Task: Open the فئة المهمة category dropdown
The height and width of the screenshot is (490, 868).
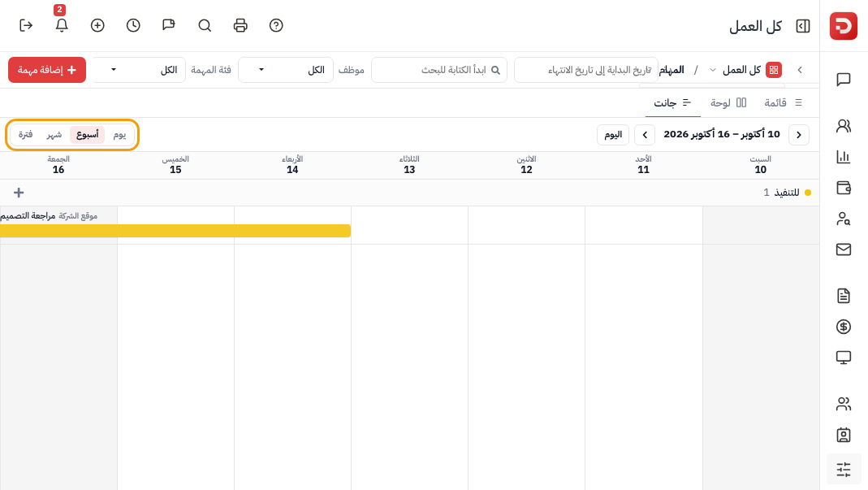Action: click(x=138, y=70)
